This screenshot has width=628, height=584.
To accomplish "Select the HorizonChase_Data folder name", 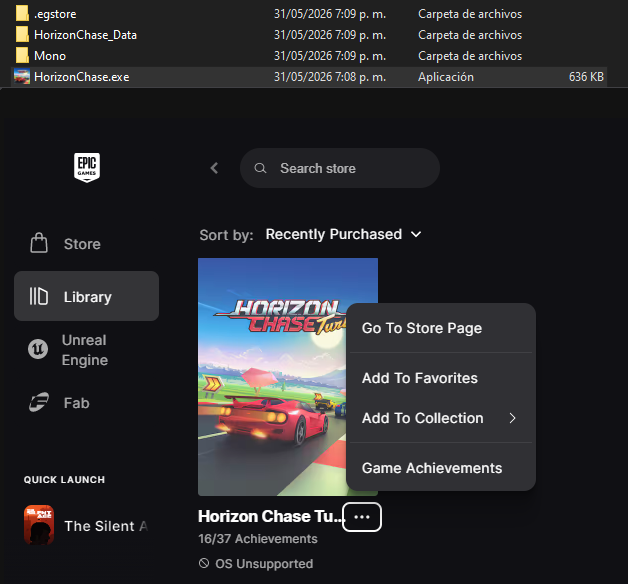I will pos(85,35).
